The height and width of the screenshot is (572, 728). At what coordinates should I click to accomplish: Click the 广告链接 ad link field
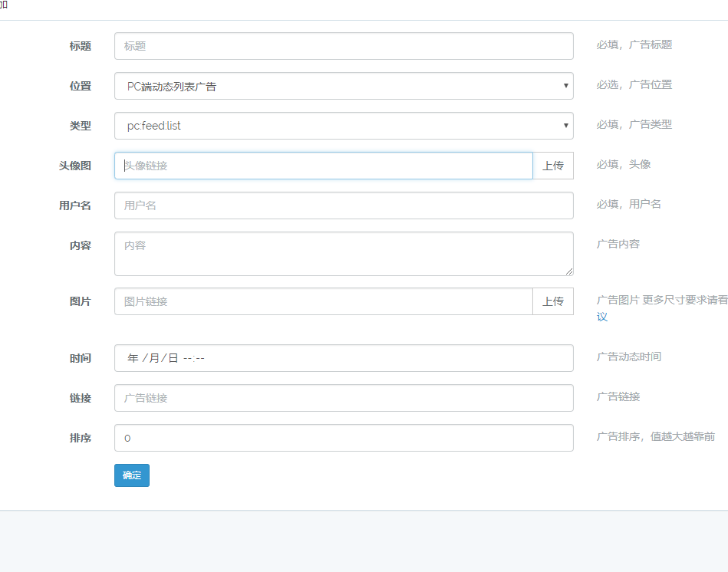pos(343,398)
